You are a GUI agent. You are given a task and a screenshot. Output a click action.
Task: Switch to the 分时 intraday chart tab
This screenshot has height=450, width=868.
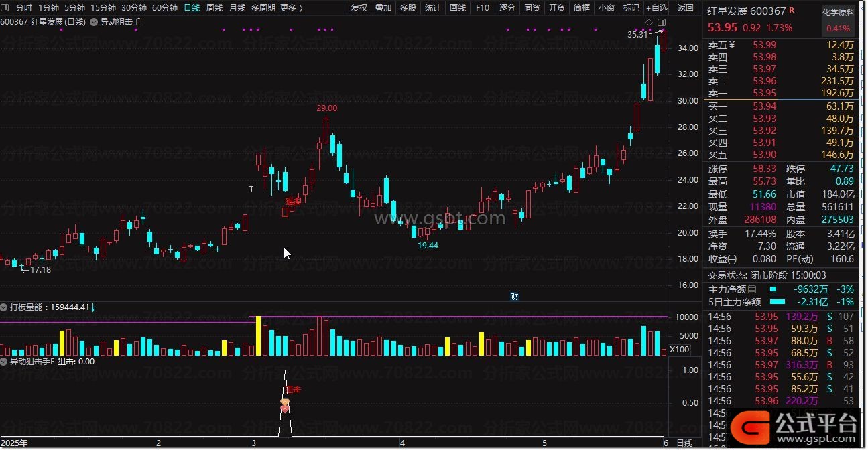click(x=23, y=8)
